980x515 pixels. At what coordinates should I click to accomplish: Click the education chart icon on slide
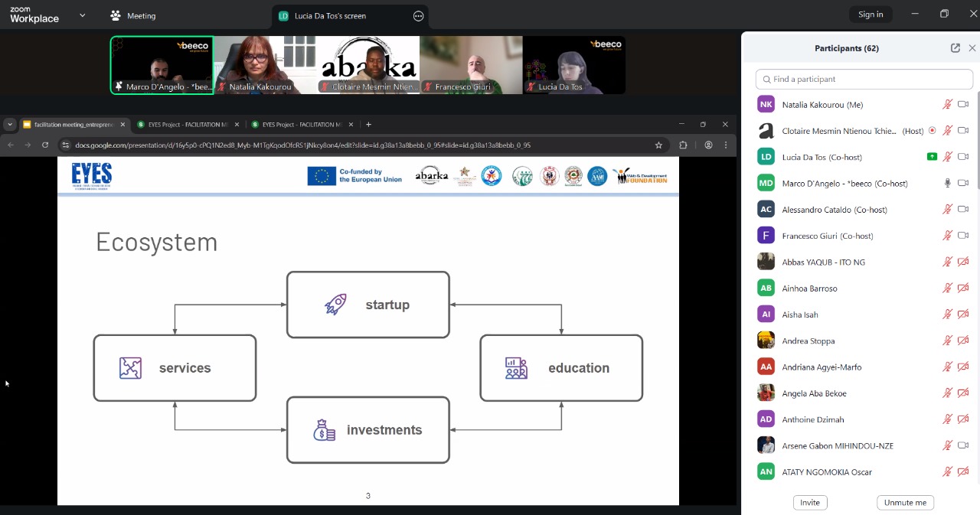click(x=516, y=368)
